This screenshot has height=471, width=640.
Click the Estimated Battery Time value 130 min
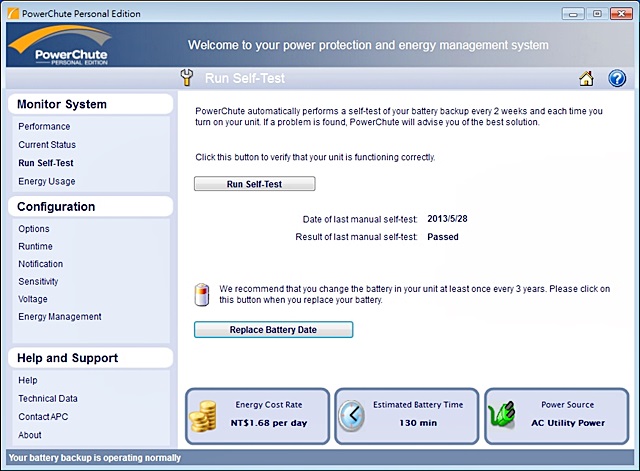click(x=418, y=423)
